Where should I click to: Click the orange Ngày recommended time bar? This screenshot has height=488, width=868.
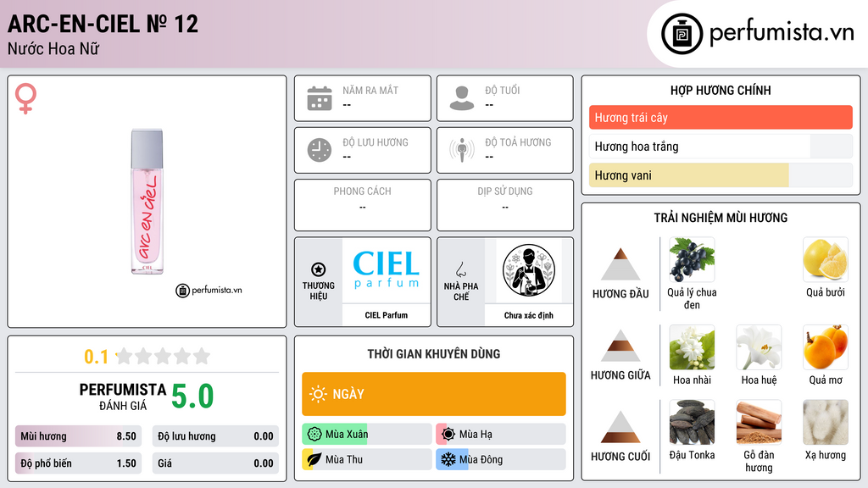click(434, 394)
